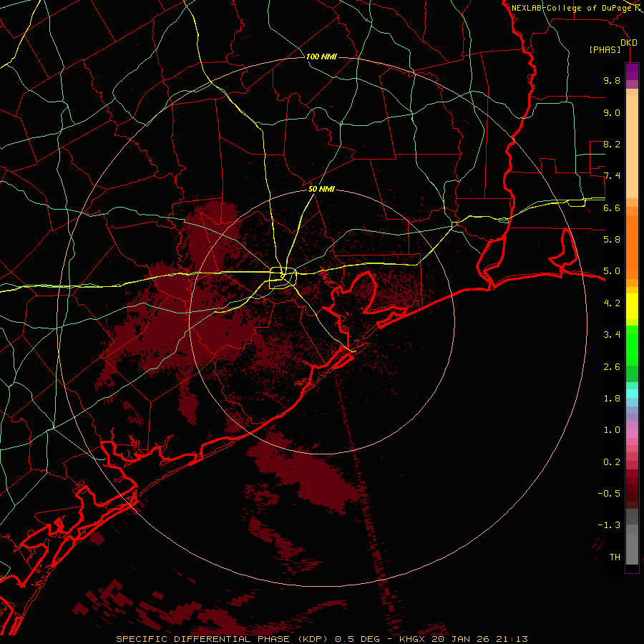The image size is (644, 644).
Task: Pick the bright green segment of the color bar
Action: [632, 345]
